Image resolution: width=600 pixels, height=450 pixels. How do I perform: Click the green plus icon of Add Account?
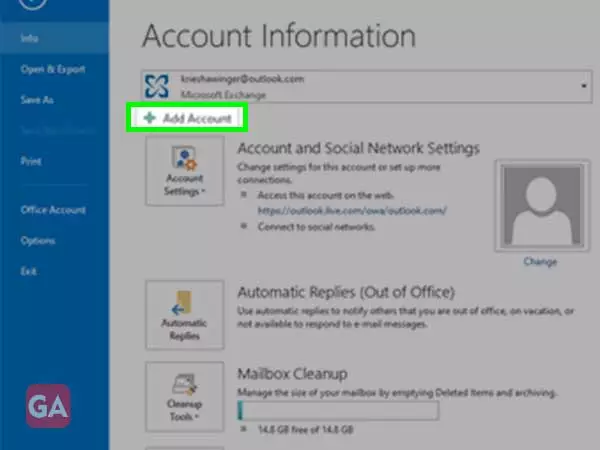(150, 118)
